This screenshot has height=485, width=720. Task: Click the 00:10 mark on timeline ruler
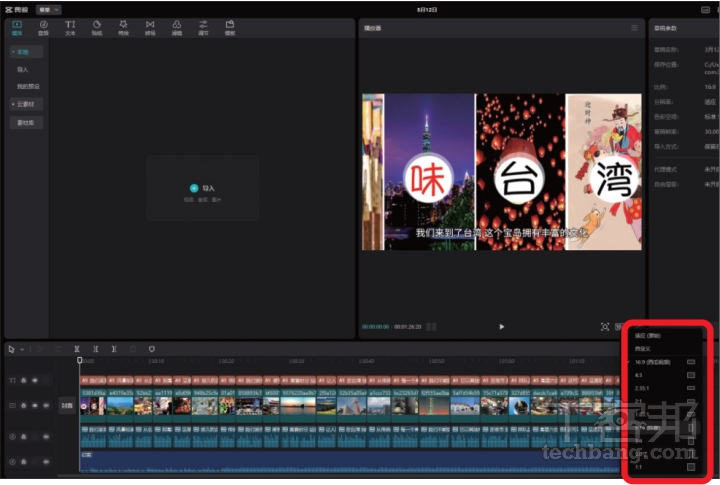click(x=156, y=361)
